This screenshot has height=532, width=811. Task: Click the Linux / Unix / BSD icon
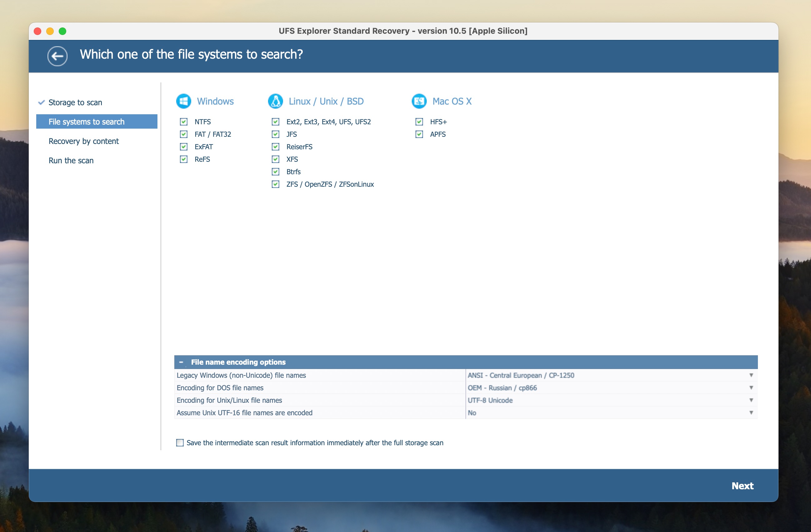point(275,100)
